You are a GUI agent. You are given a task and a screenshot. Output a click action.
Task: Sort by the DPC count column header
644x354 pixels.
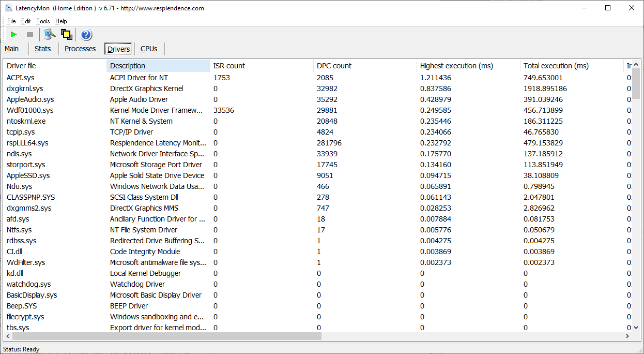click(334, 66)
